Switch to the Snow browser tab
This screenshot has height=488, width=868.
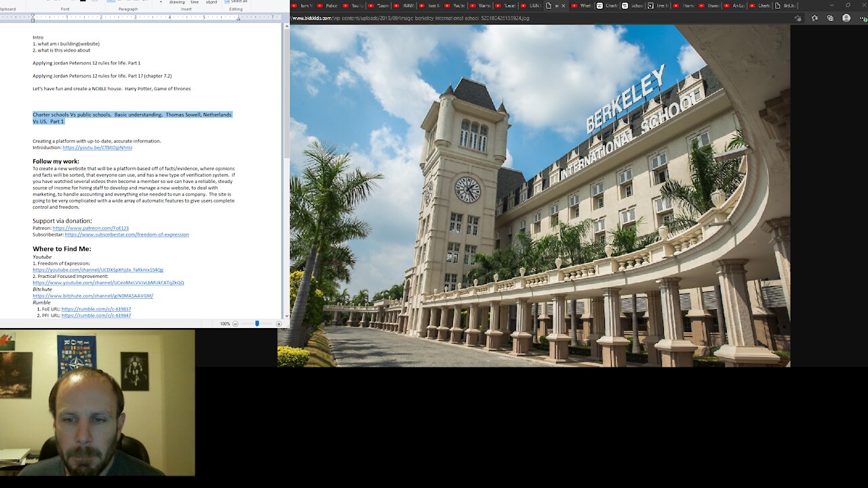[x=378, y=5]
